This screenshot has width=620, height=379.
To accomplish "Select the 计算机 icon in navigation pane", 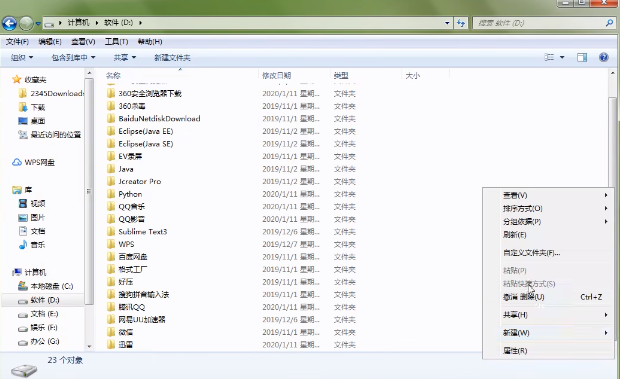I will [x=17, y=272].
